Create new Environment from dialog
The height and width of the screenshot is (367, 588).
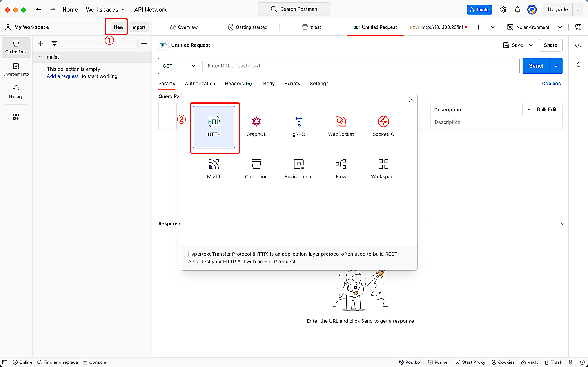299,169
